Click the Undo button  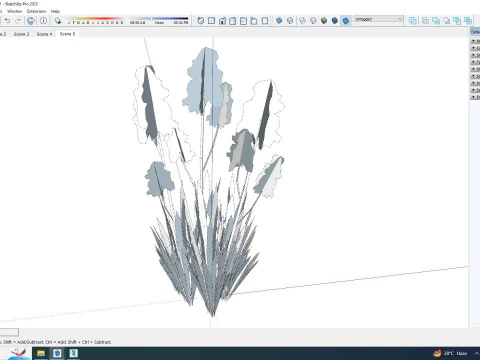point(7,21)
